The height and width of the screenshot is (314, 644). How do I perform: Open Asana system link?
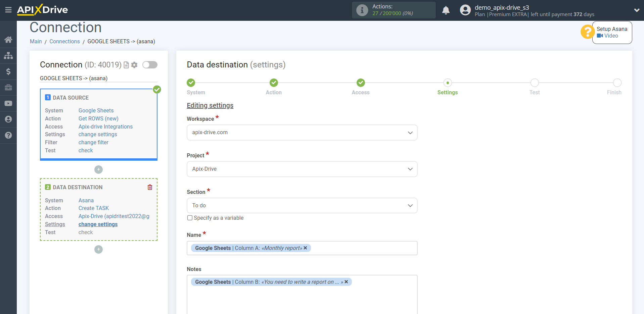86,200
